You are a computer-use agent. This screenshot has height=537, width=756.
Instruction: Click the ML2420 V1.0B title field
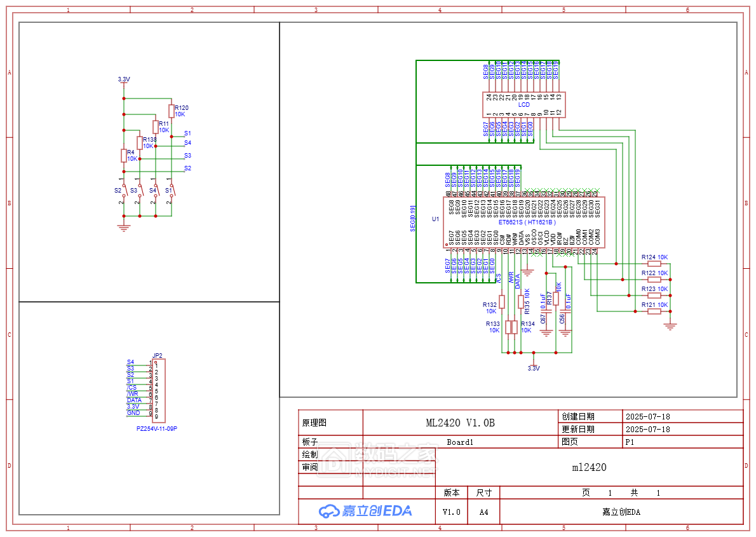461,421
